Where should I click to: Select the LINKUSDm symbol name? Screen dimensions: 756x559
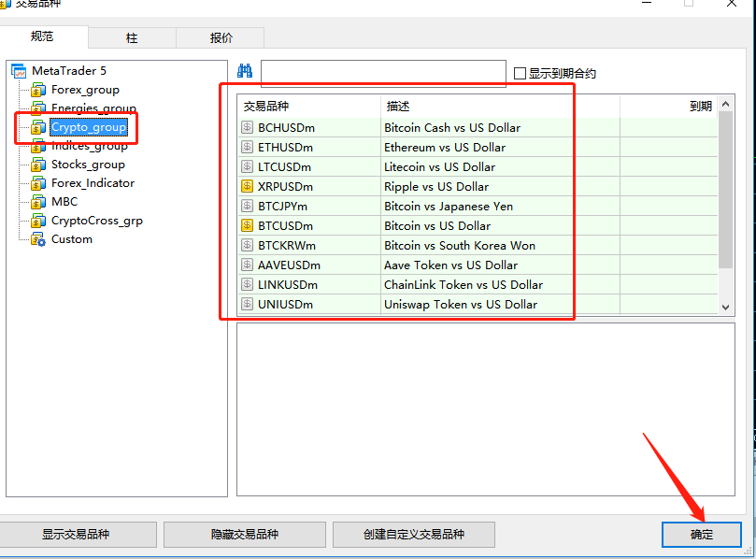pos(288,285)
